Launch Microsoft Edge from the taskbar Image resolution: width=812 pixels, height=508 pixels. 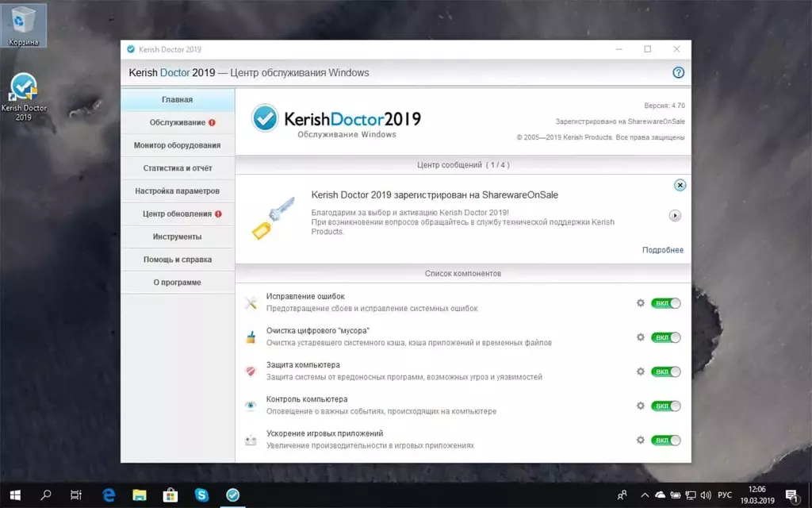tap(108, 495)
